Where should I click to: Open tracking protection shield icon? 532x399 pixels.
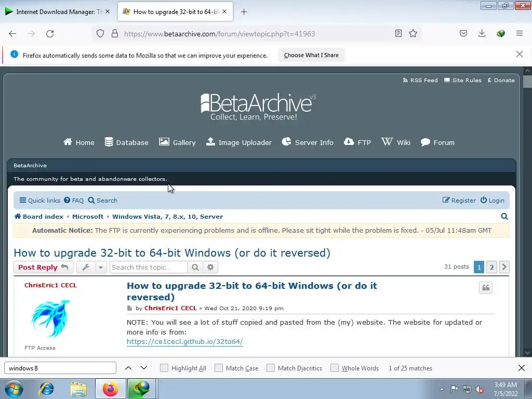(x=100, y=34)
